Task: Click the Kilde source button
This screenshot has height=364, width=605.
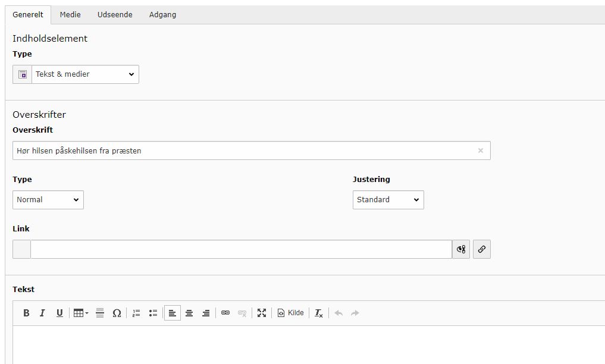Action: 290,313
